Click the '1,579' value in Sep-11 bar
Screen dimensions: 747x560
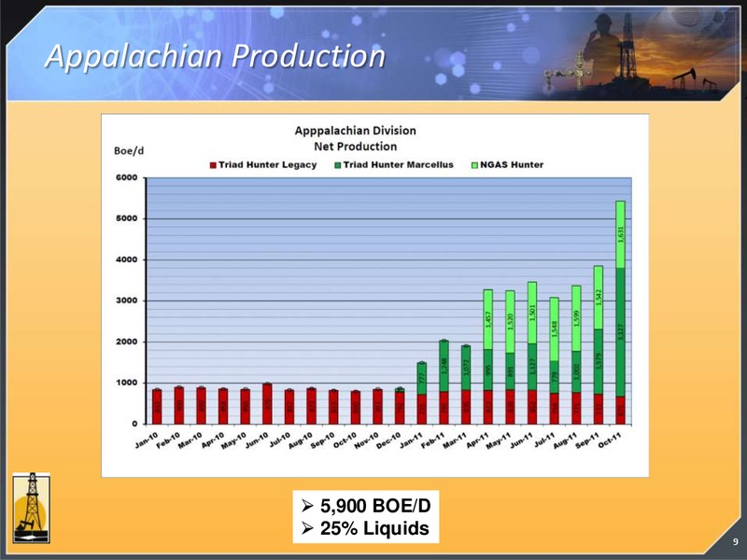[599, 361]
